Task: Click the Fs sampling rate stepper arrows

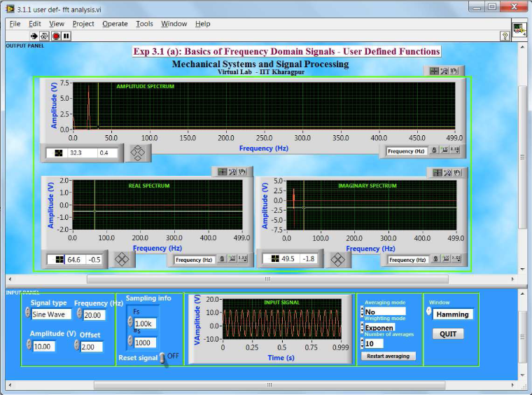Action: coord(131,321)
